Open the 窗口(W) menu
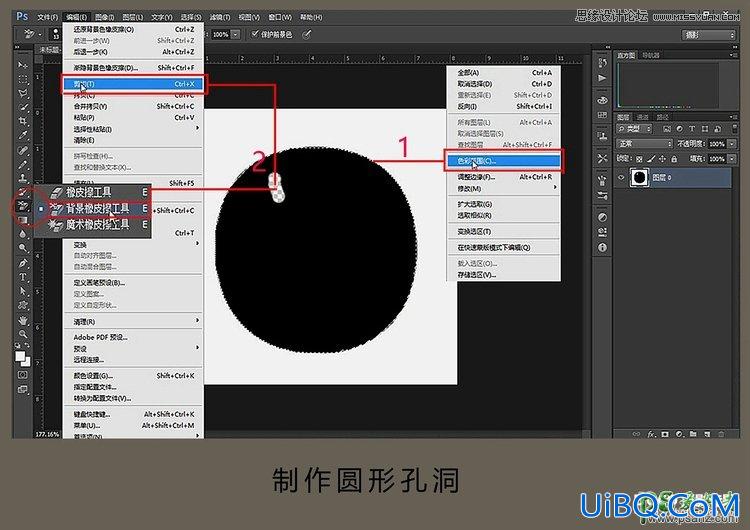 coord(280,17)
